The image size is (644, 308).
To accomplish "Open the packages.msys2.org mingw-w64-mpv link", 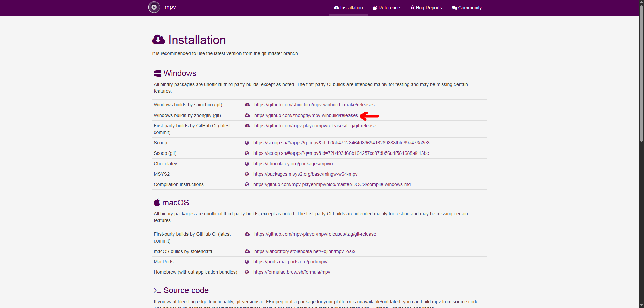I will point(305,174).
